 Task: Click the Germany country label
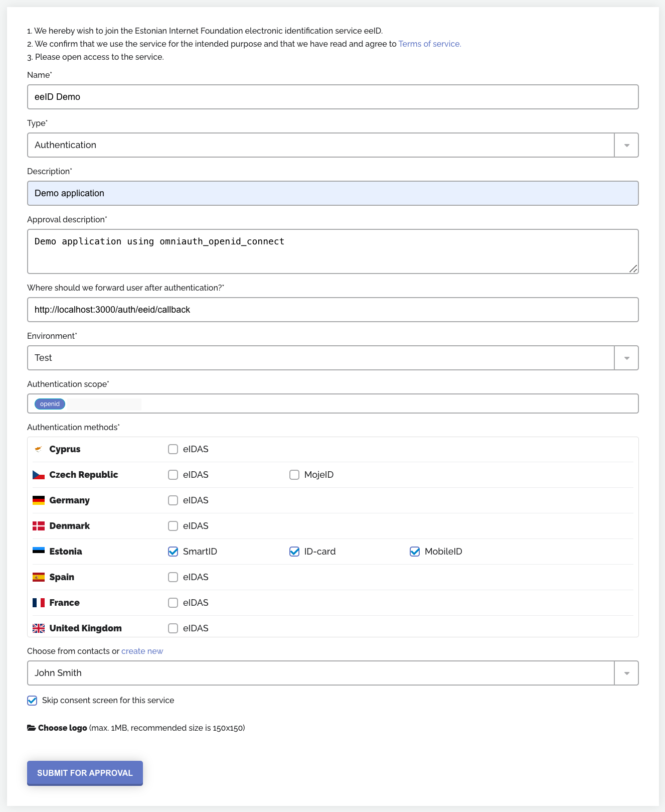click(70, 500)
